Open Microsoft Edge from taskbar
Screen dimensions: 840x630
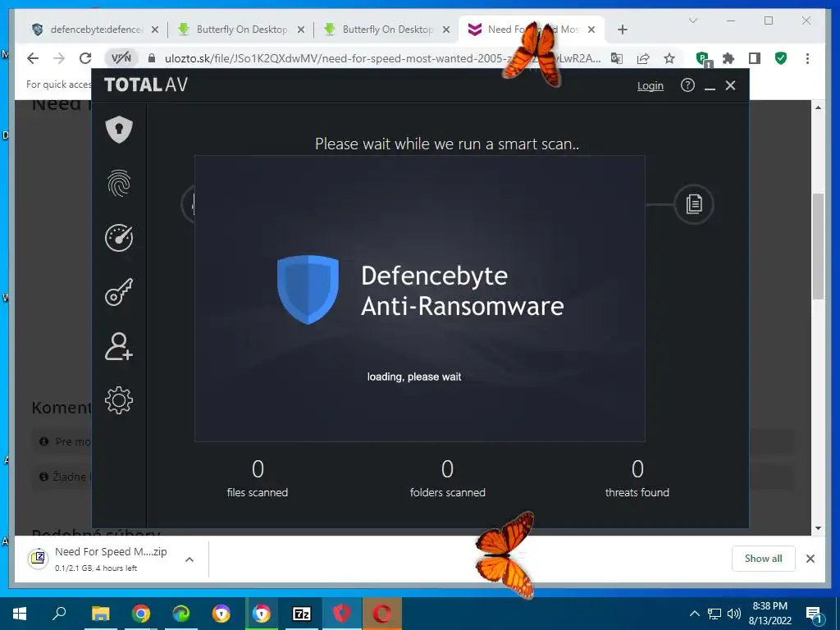[x=181, y=614]
